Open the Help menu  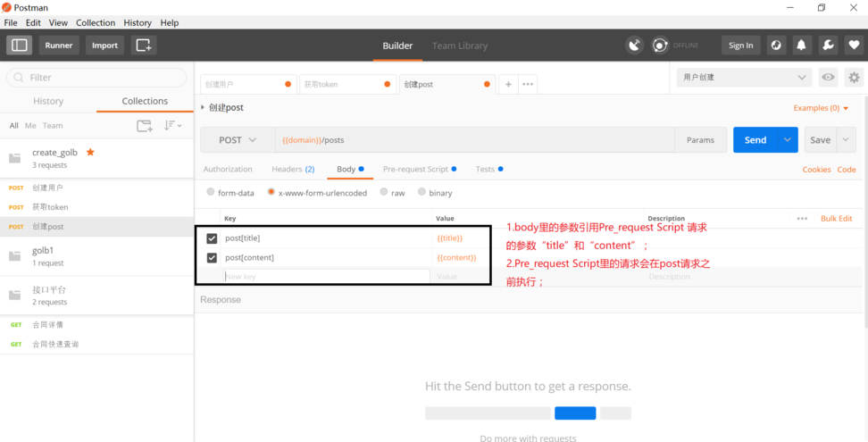click(170, 22)
